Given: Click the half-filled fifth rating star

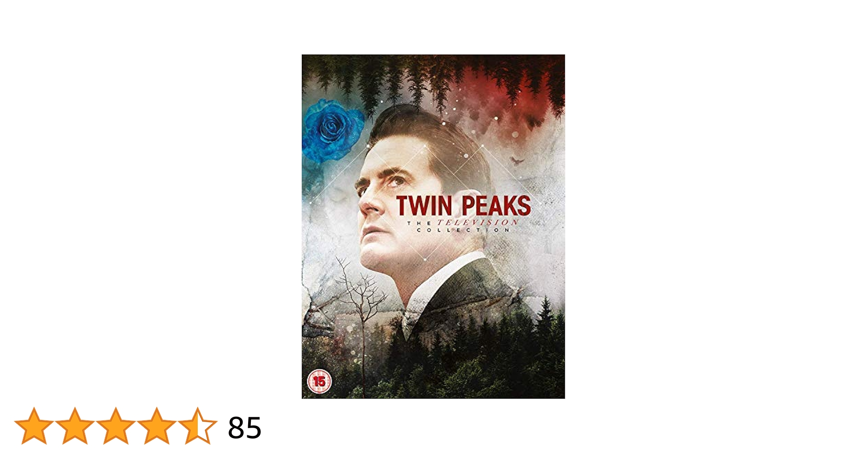Looking at the screenshot, I should 198,426.
